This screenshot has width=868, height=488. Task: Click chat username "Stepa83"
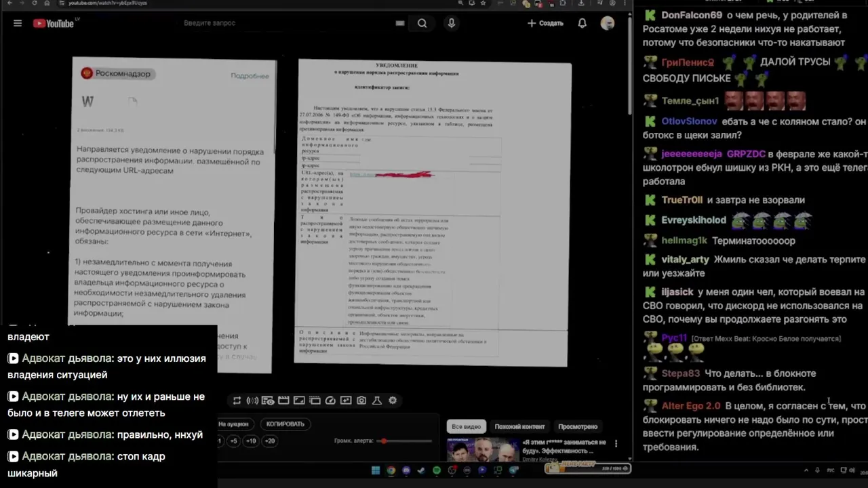[x=680, y=373]
